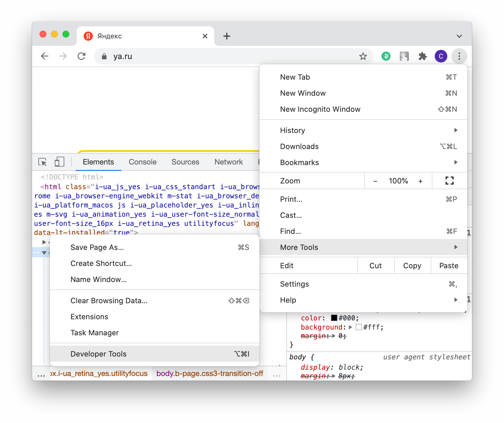Click the pointer-gesture extension icon
The width and height of the screenshot is (504, 423).
[404, 56]
